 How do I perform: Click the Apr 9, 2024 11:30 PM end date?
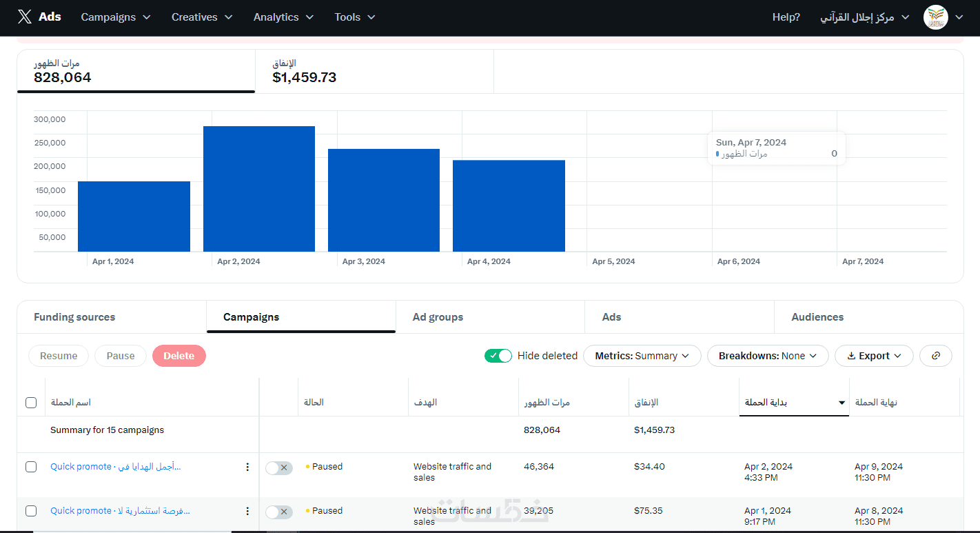click(x=879, y=472)
